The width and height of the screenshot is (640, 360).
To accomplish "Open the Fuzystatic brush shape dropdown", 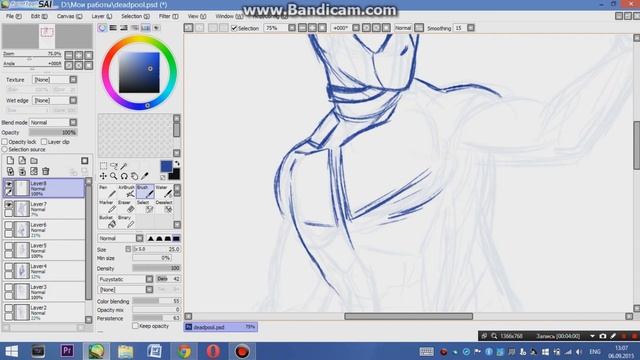I will 149,279.
